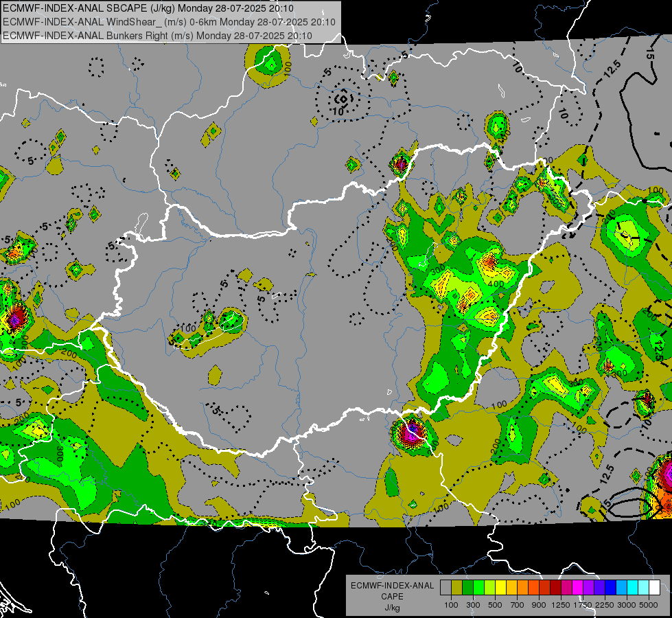This screenshot has height=618, width=672.
Task: Select the bright green legend swatch
Action: point(478,588)
